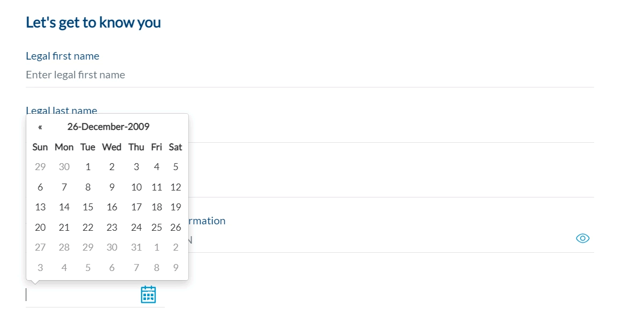Pick December 10 on the calendar
Viewport: 644px width, 322px height.
pos(136,187)
